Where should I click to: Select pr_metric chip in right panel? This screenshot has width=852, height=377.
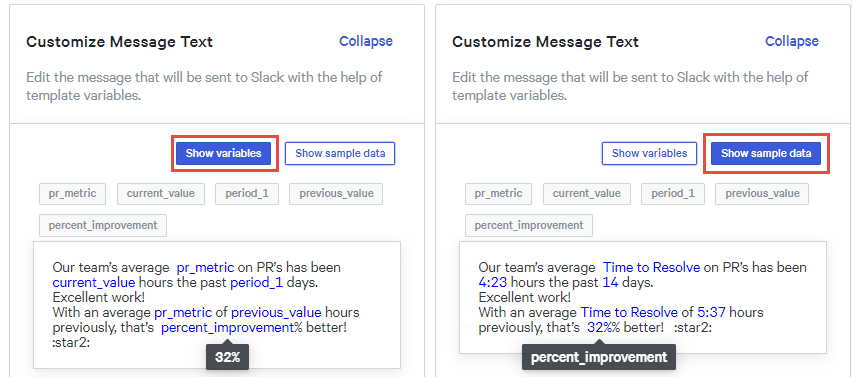[498, 194]
